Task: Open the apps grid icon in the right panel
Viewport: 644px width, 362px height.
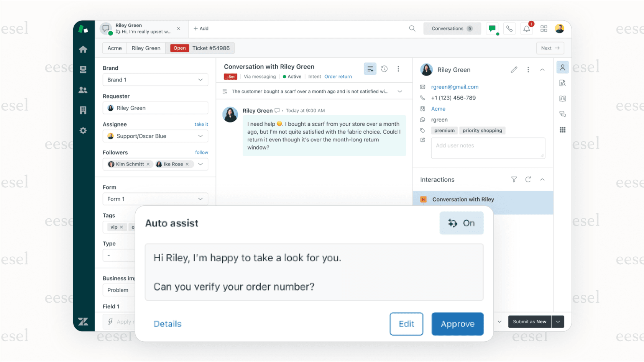Action: point(562,130)
